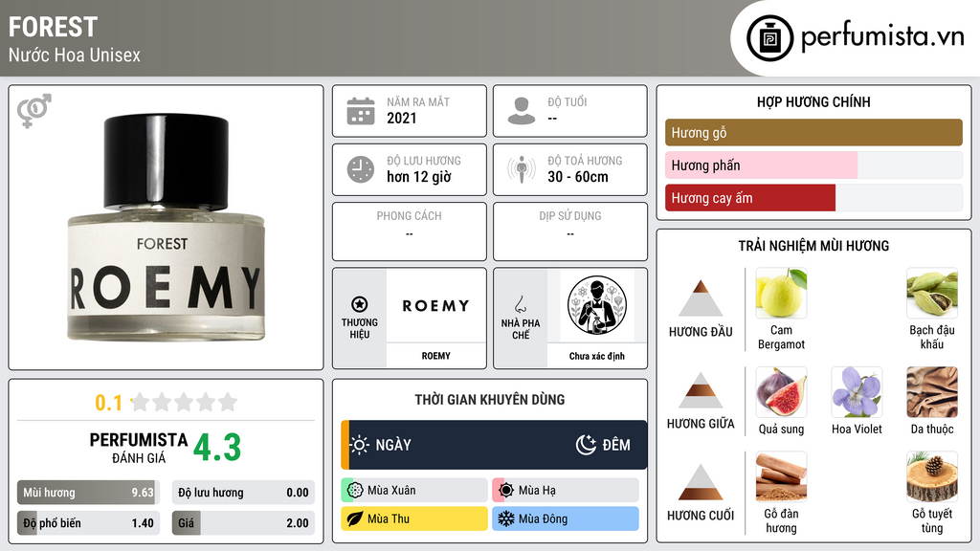The height and width of the screenshot is (551, 980).
Task: Click the Hương cay ấm accord bar
Action: pyautogui.click(x=813, y=198)
